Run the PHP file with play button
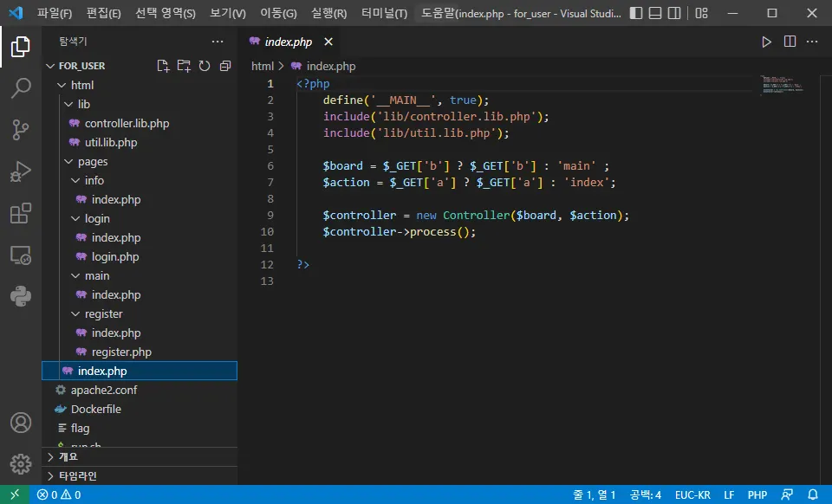Screen dimensions: 832x504 pyautogui.click(x=766, y=42)
